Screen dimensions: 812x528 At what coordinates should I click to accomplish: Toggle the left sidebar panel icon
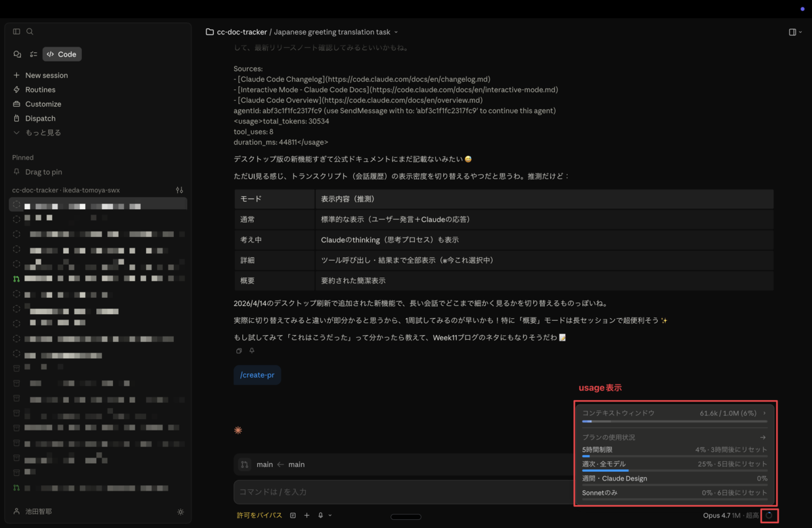coord(17,32)
